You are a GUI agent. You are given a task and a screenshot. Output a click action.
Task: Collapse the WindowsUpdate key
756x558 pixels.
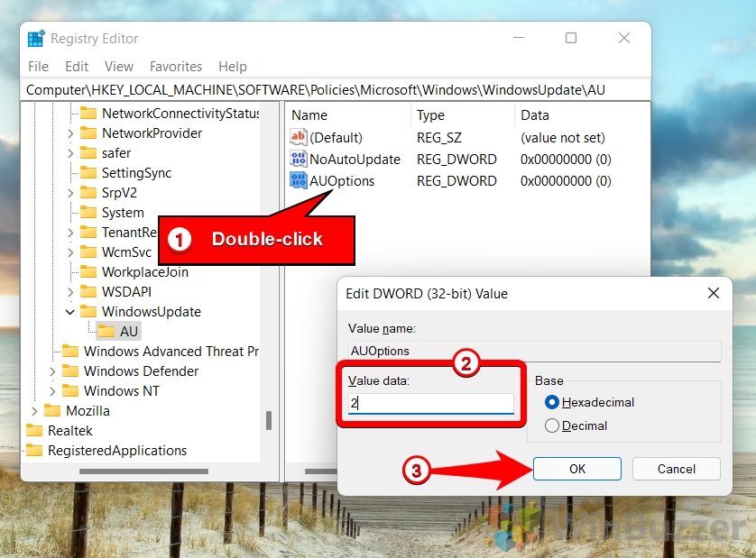coord(70,312)
